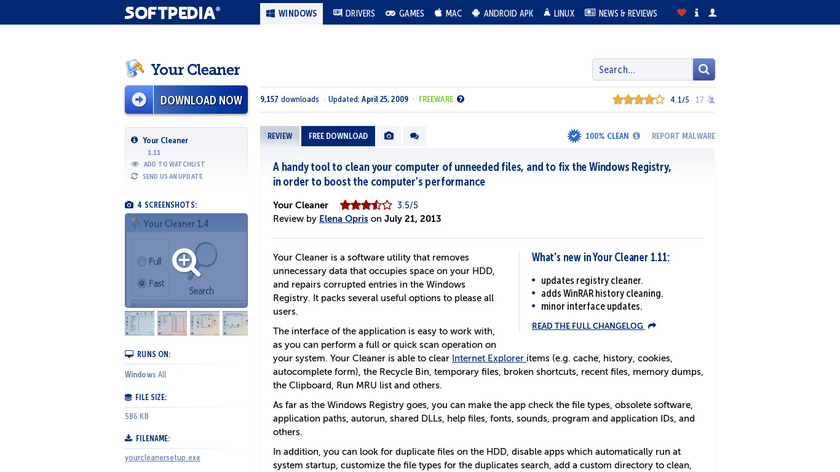
Task: Rate using the yellow star rating
Action: (639, 100)
